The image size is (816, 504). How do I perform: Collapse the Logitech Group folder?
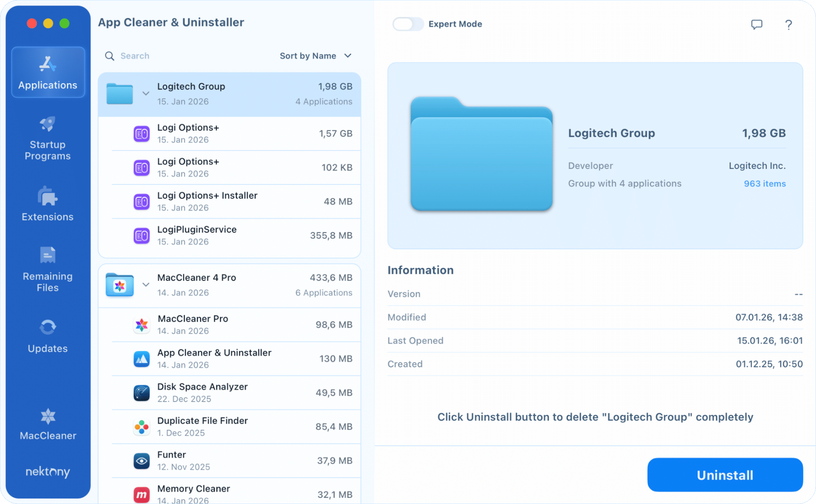pos(146,93)
